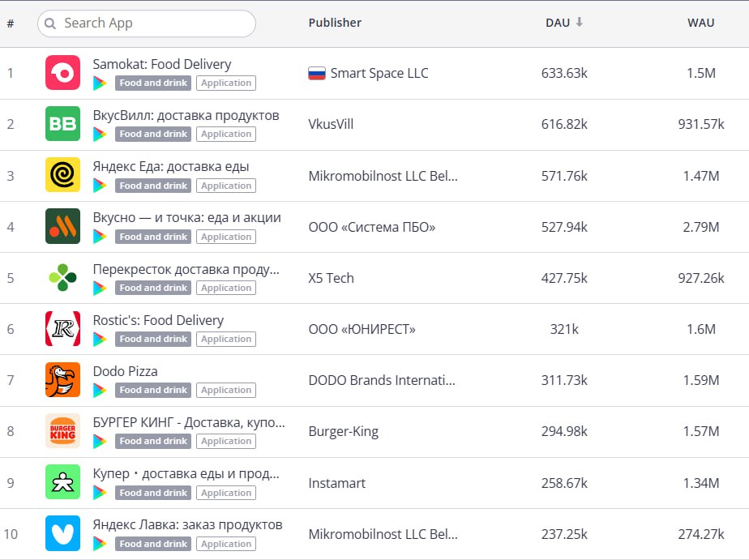
Task: Click Application tag under Купер
Action: pos(226,493)
